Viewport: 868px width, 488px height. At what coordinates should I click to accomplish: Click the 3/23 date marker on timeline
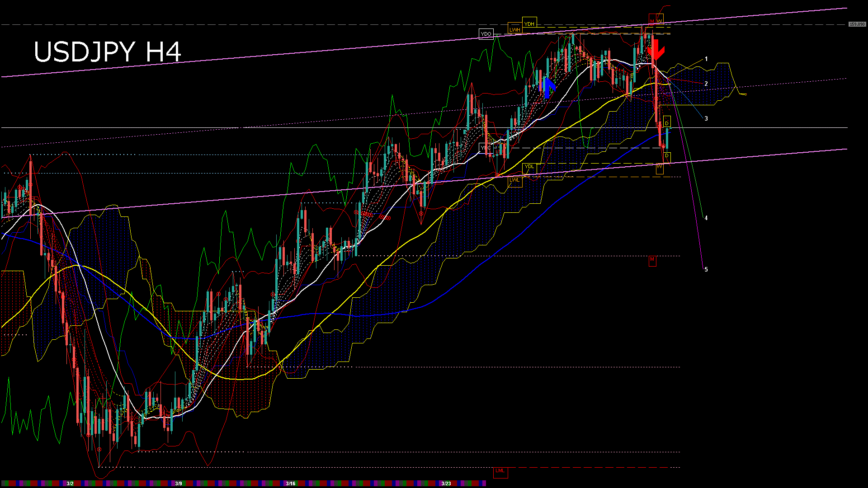pos(446,483)
